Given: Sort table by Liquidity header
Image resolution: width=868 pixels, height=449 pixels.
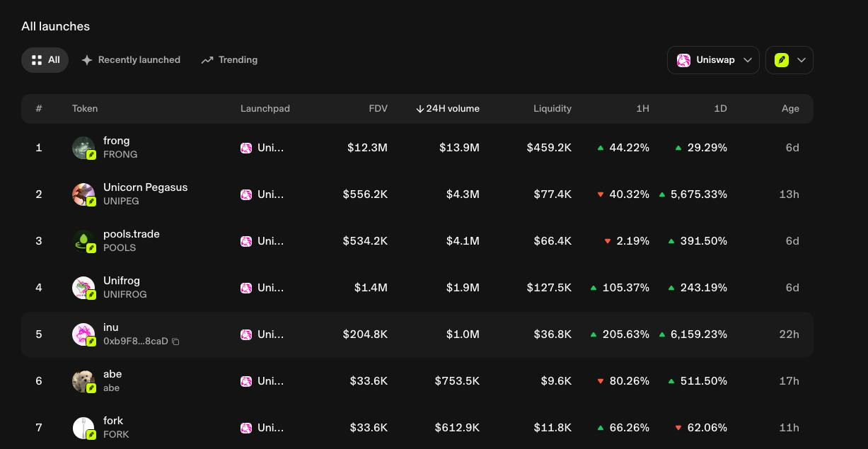Looking at the screenshot, I should coord(552,108).
